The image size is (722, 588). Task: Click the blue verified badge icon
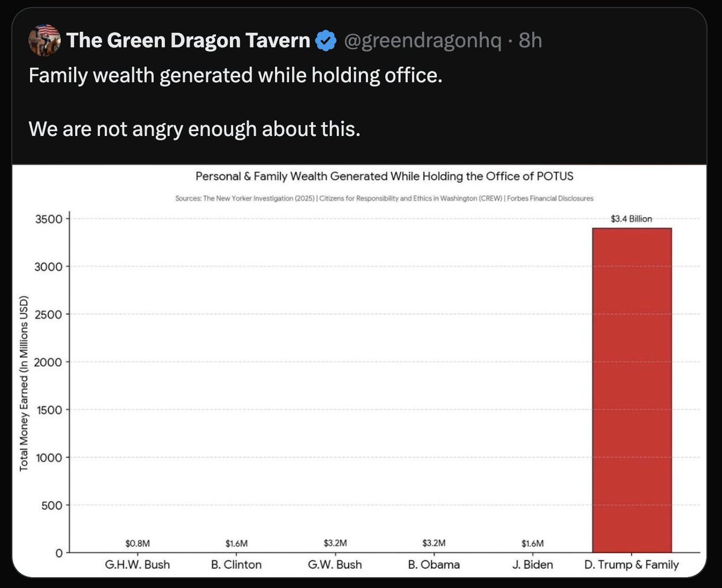(x=326, y=41)
